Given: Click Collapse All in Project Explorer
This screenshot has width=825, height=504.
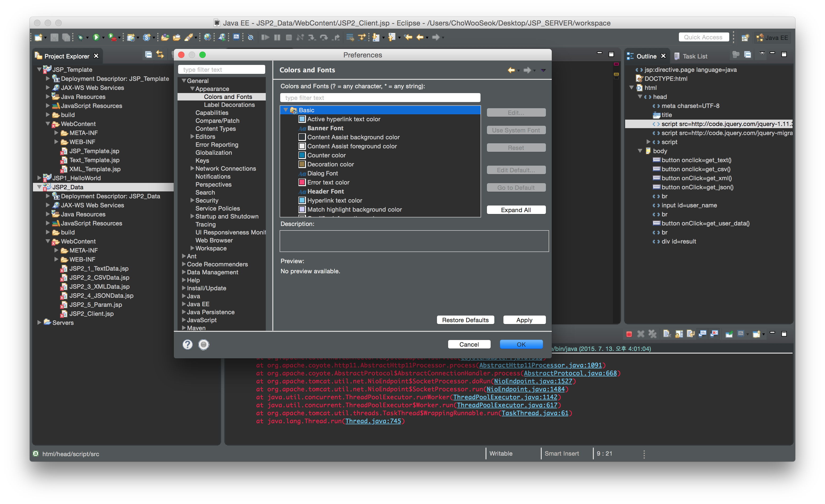Looking at the screenshot, I should 148,54.
